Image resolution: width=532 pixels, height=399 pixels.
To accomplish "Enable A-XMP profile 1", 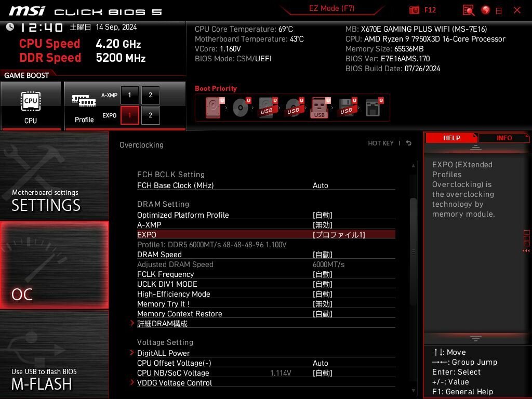I will [x=129, y=95].
